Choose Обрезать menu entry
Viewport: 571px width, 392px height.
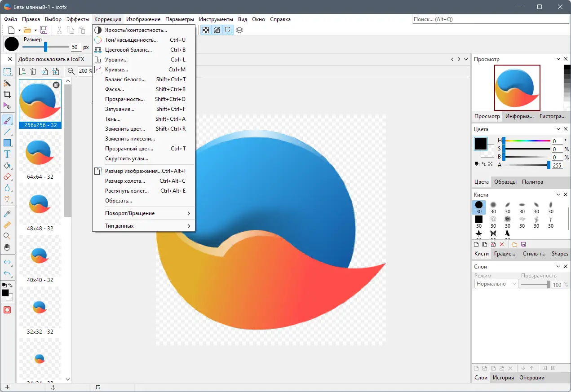pos(144,201)
